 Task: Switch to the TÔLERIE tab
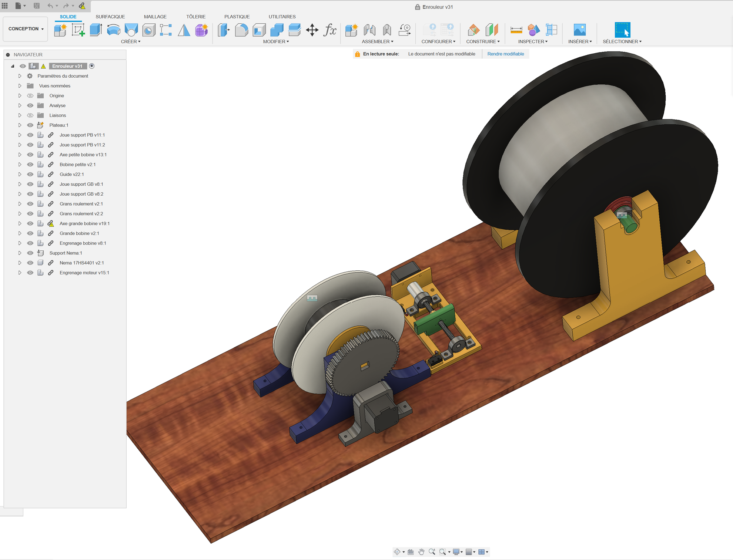coord(195,17)
